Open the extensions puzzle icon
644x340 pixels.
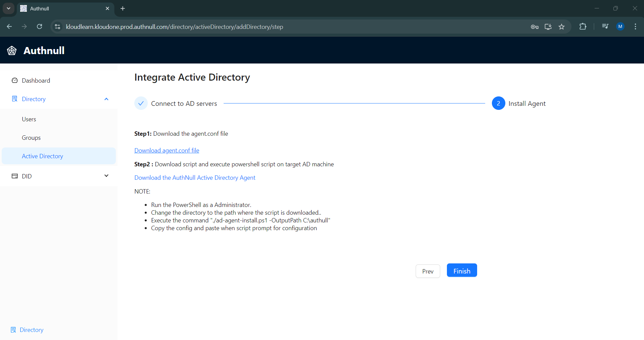pyautogui.click(x=583, y=27)
